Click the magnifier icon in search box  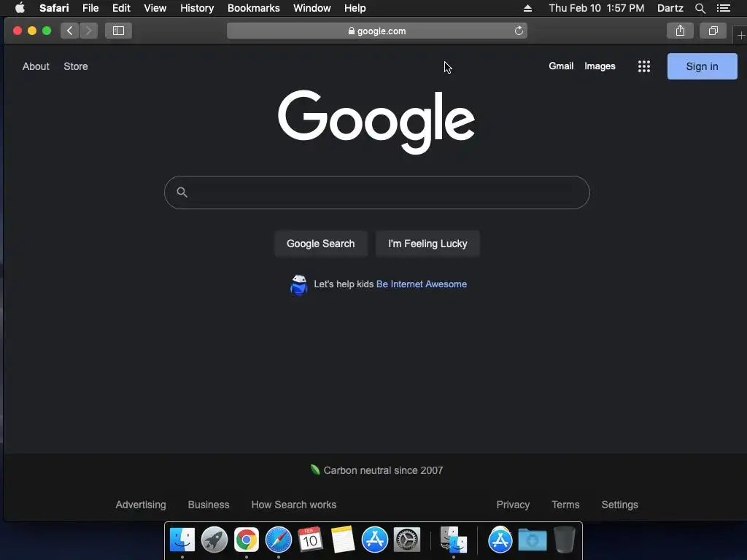[182, 192]
